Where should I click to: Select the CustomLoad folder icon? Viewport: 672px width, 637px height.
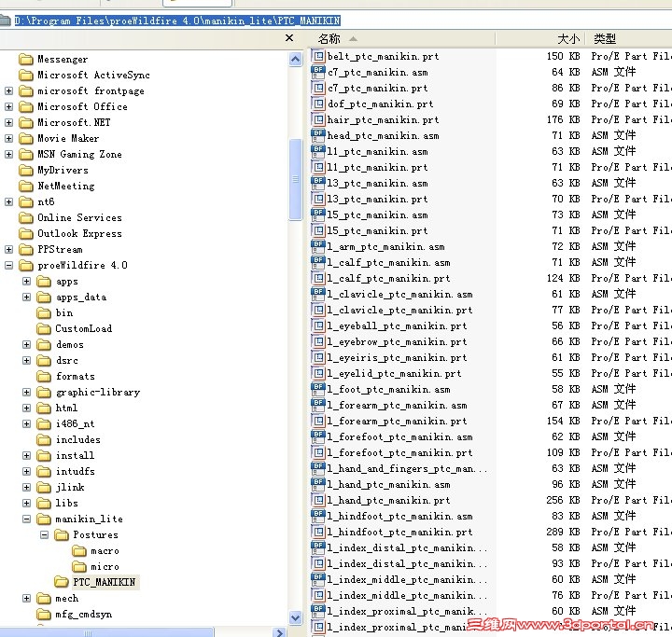(44, 328)
